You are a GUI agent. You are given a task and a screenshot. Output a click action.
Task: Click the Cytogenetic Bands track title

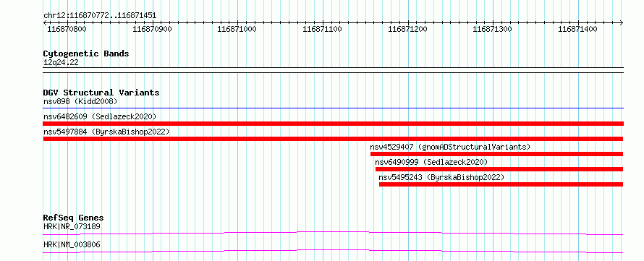pyautogui.click(x=86, y=54)
